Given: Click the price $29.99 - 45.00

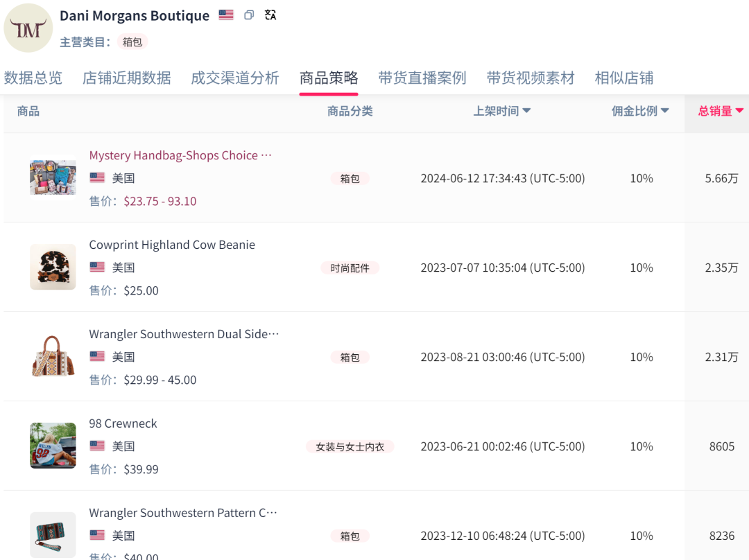Looking at the screenshot, I should pos(160,380).
